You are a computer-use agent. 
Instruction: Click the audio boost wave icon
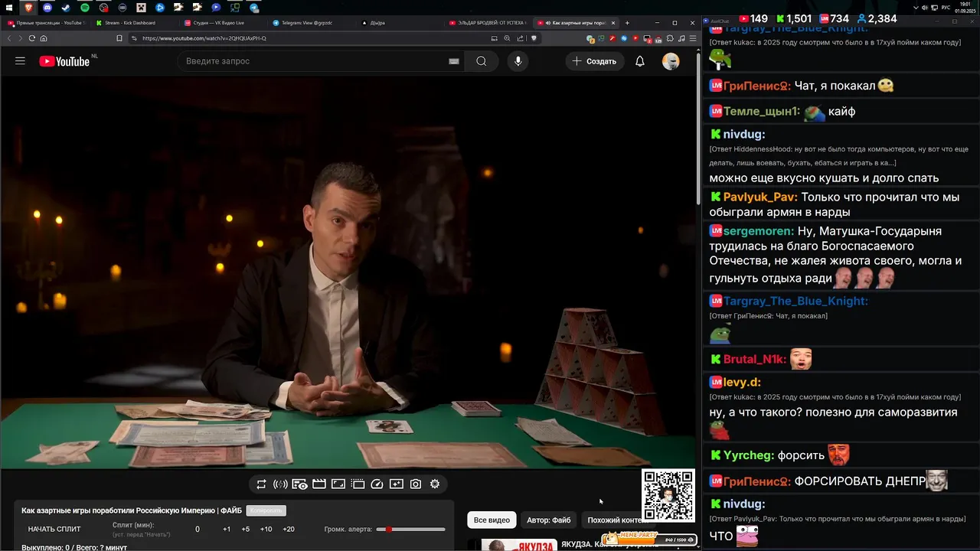280,484
